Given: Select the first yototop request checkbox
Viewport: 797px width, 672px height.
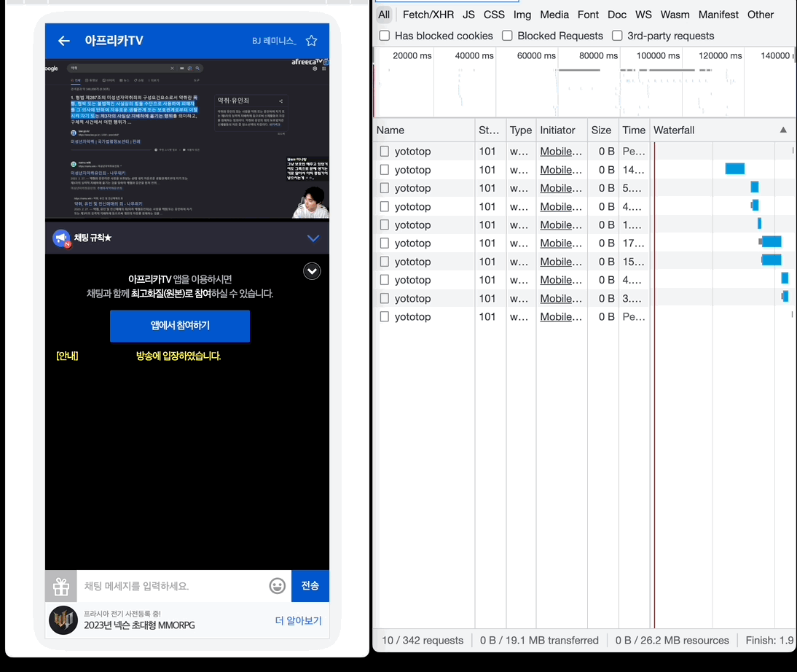Looking at the screenshot, I should click(x=384, y=152).
